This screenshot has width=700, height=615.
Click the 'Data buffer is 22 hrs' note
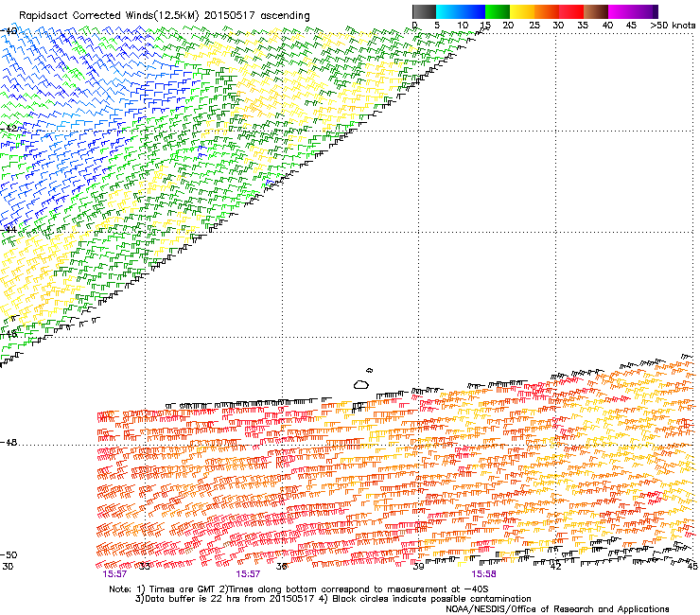[x=225, y=599]
